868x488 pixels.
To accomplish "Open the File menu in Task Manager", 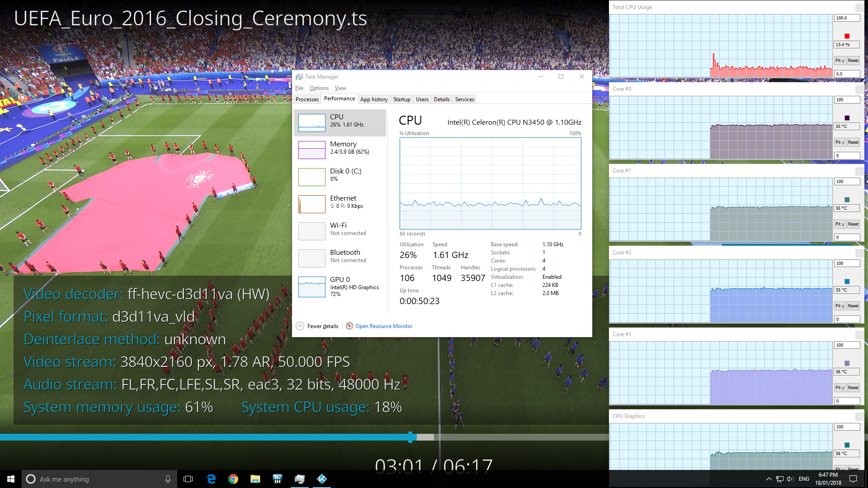I will tap(299, 88).
